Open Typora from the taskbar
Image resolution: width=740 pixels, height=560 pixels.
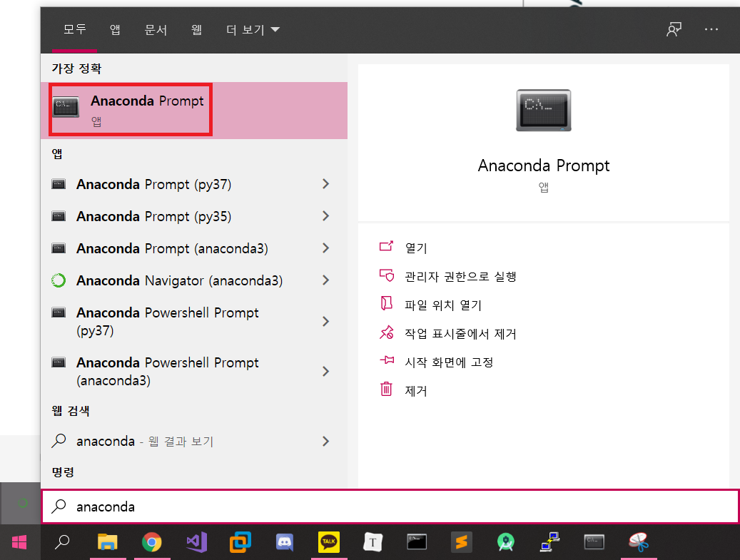click(x=372, y=542)
